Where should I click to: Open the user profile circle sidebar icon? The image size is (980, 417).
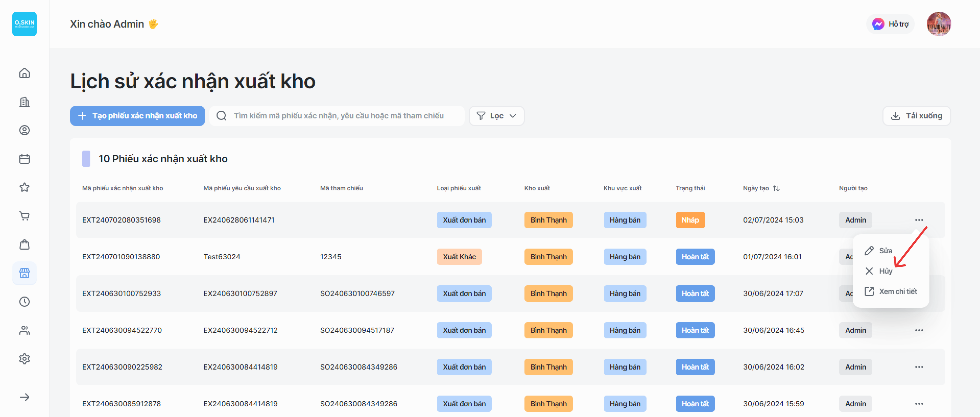[x=24, y=130]
